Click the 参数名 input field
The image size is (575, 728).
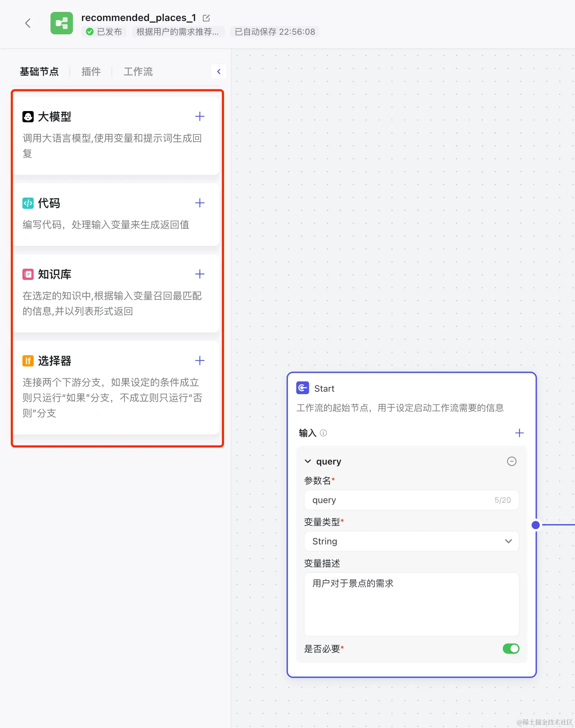click(x=412, y=500)
